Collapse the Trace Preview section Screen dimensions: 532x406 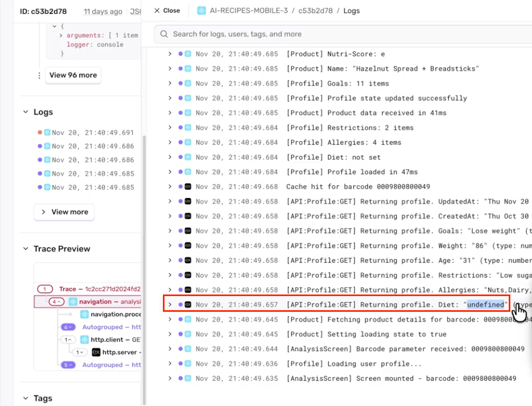[24, 248]
